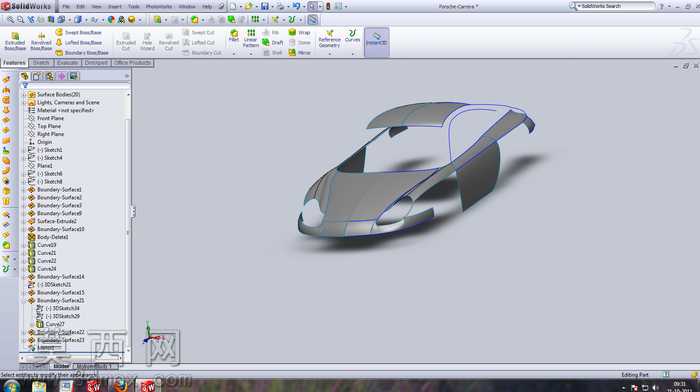The width and height of the screenshot is (700, 392).
Task: Open the Tools menu
Action: tap(133, 7)
